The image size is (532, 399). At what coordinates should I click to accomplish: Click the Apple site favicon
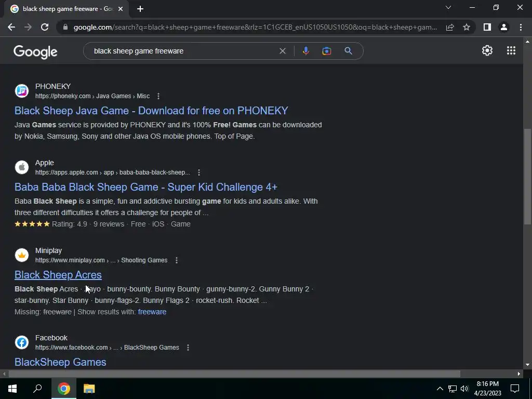[x=22, y=167]
